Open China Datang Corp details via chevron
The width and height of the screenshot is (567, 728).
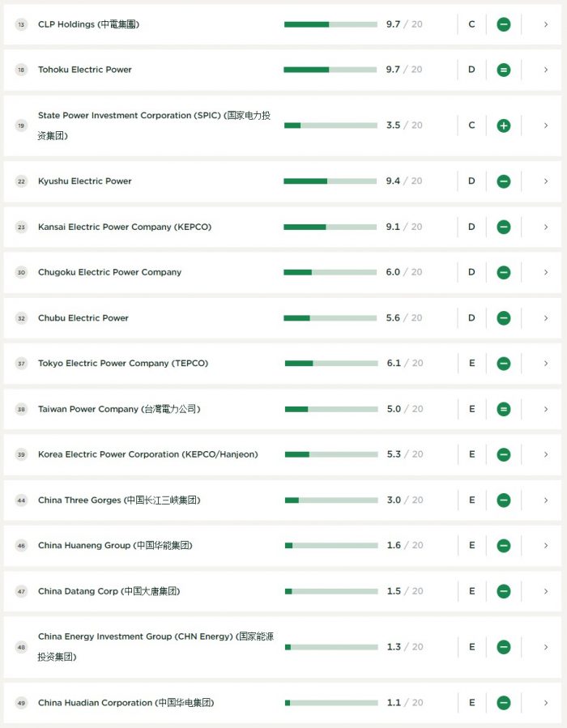[x=546, y=591]
